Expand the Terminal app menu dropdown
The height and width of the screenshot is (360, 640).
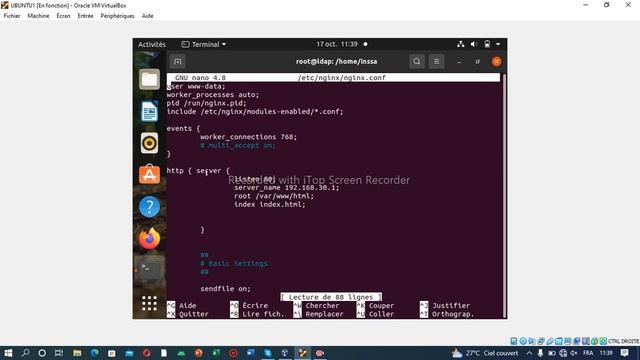(x=204, y=44)
